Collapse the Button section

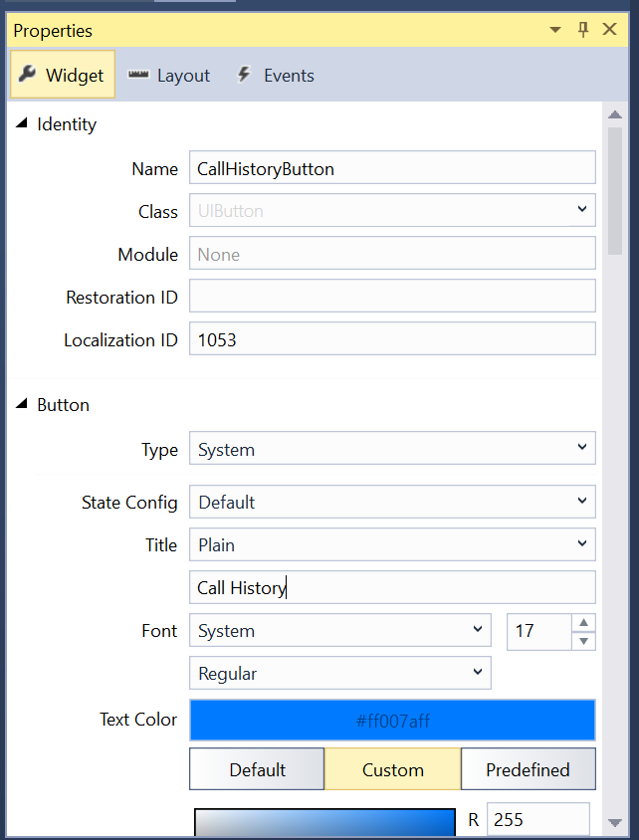click(x=21, y=405)
